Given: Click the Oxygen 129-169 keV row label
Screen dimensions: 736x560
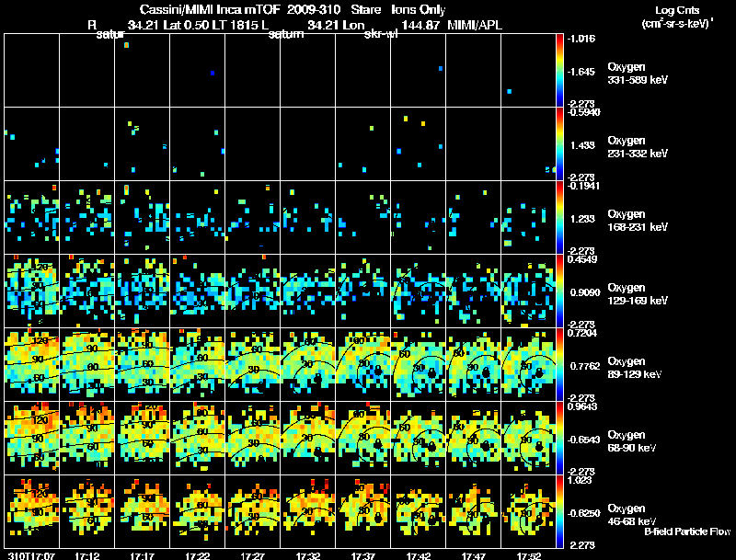Looking at the screenshot, I should 638,294.
